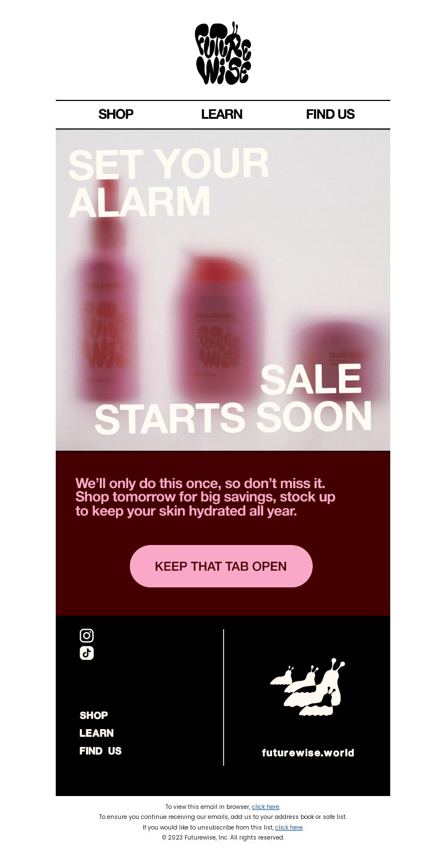Click the KEEP THAT TAB OPEN button
The width and height of the screenshot is (446, 868).
coord(221,566)
